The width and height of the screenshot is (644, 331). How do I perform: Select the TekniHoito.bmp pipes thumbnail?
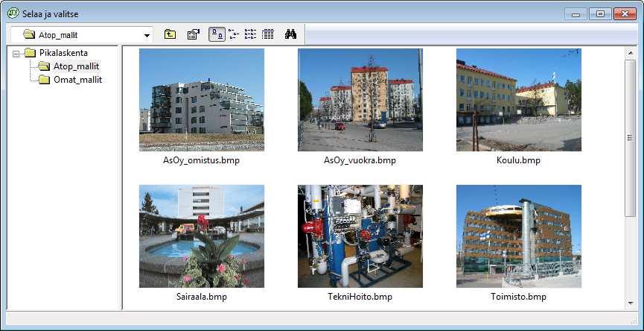(360, 236)
